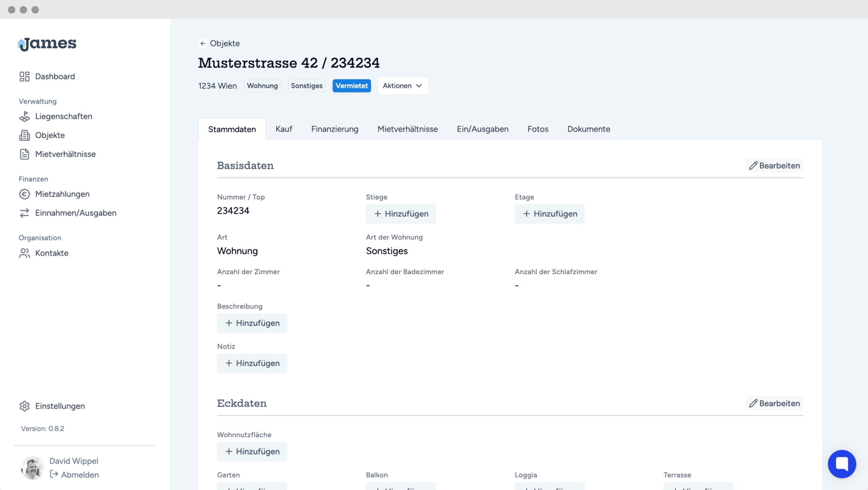Open Dashboard from sidebar grid icon
Viewport: 868px width, 490px height.
(x=24, y=76)
